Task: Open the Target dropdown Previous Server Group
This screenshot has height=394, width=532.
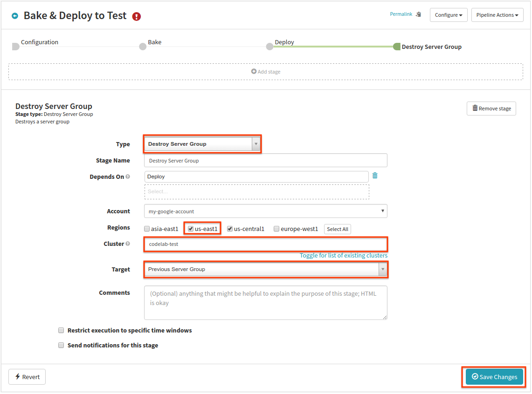Action: pos(266,269)
